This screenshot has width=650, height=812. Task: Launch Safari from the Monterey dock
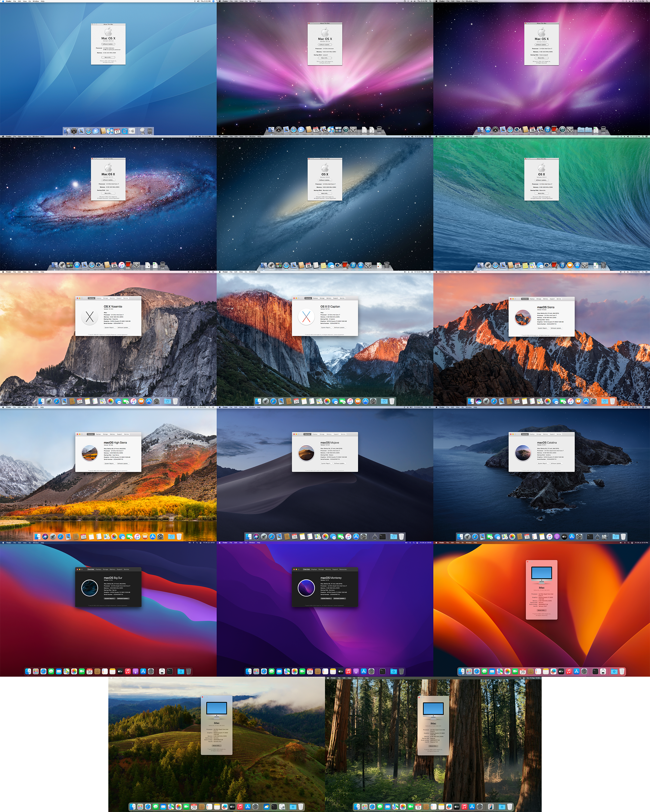click(264, 672)
